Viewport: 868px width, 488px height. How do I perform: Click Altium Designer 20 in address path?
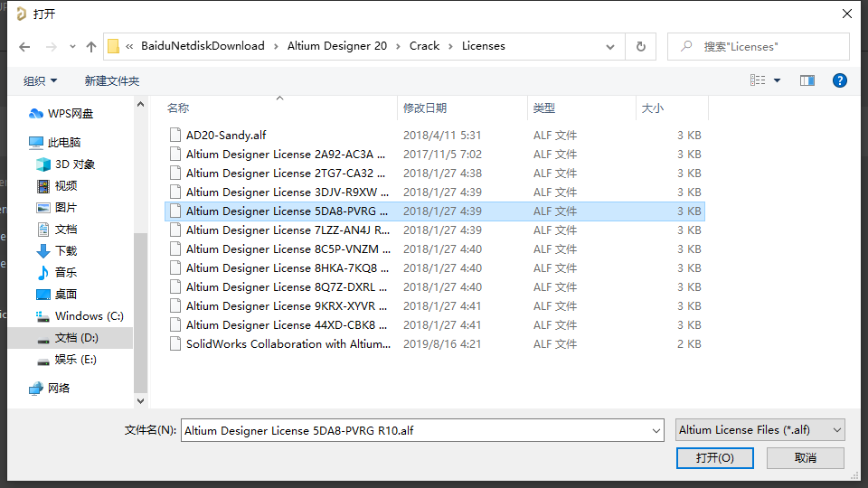point(337,46)
